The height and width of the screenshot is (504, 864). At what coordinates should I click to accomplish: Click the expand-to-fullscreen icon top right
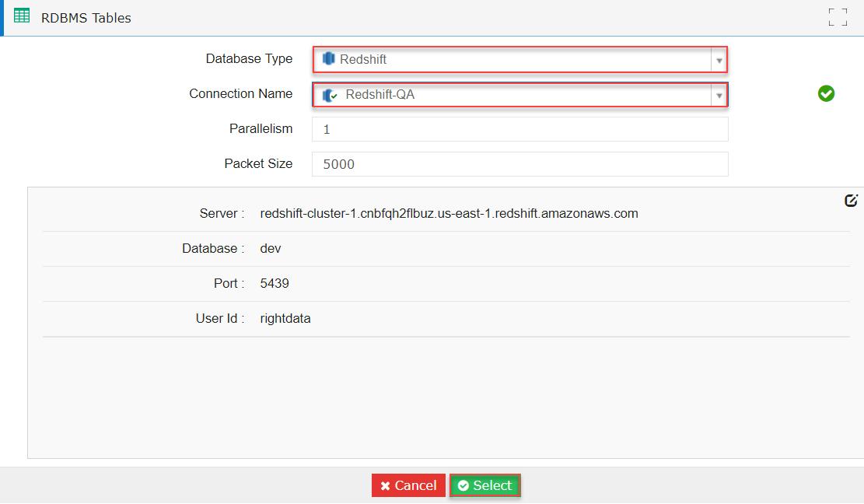838,17
